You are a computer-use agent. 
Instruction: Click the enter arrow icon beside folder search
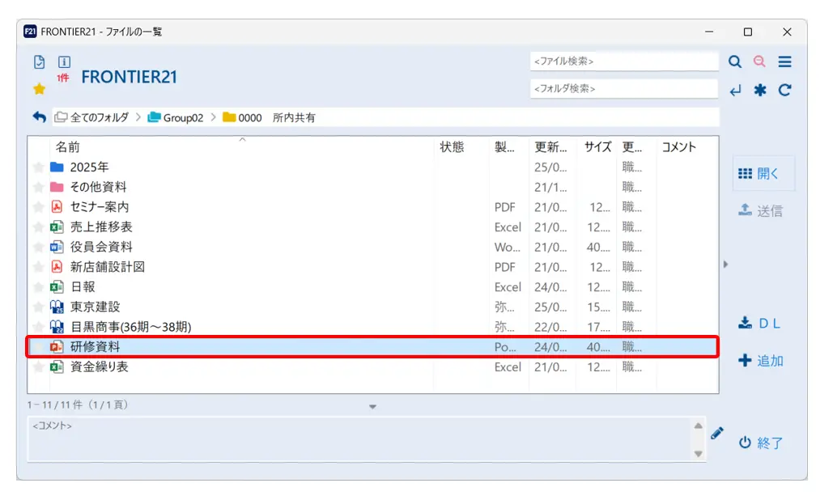(x=735, y=91)
